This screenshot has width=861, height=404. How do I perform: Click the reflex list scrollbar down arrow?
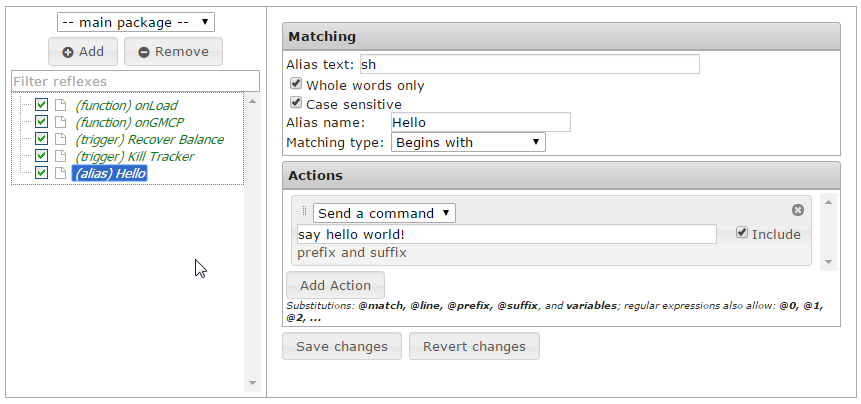click(x=252, y=383)
